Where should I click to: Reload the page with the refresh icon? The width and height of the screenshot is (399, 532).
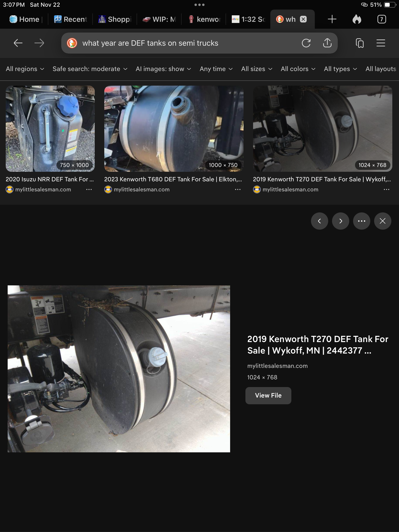coord(306,43)
